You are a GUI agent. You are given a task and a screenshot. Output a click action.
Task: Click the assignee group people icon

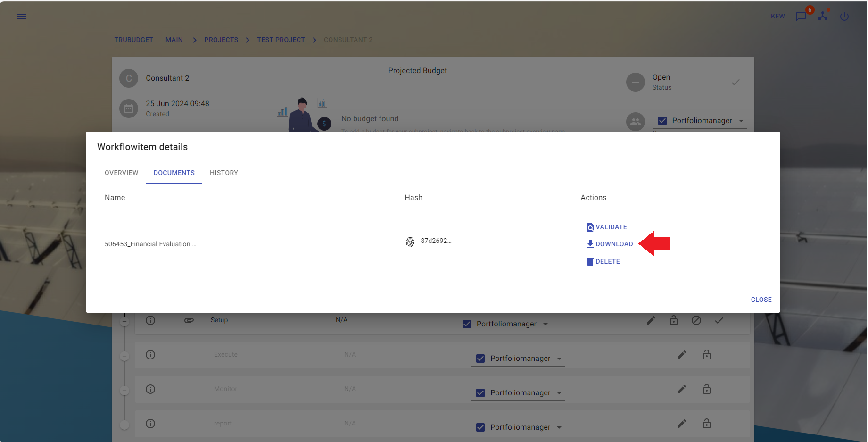pos(636,122)
